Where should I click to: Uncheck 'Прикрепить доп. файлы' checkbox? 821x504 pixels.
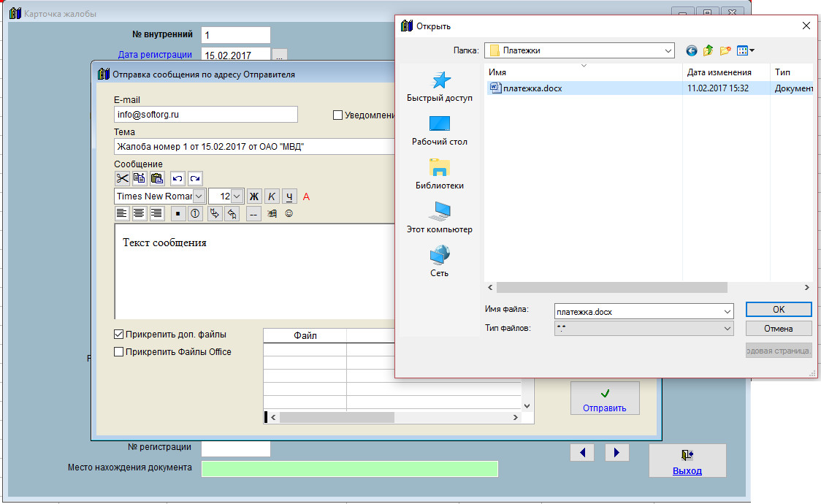pyautogui.click(x=119, y=335)
